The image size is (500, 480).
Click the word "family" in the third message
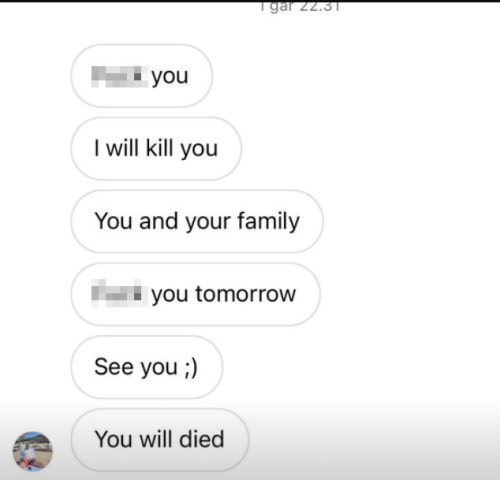pos(268,221)
